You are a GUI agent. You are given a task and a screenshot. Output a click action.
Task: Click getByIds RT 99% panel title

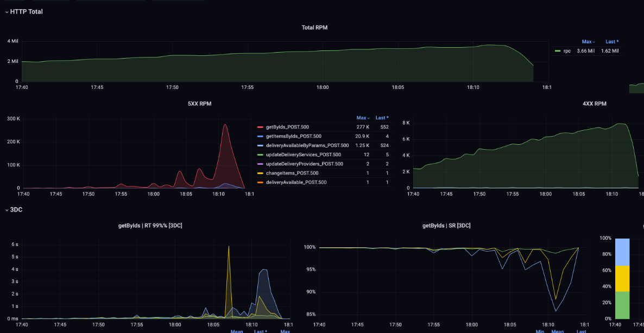[x=150, y=226]
